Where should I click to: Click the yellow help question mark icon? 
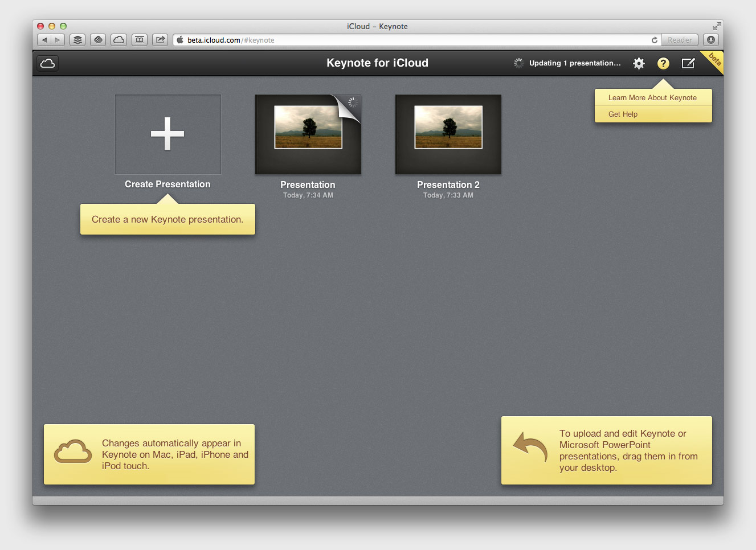663,63
